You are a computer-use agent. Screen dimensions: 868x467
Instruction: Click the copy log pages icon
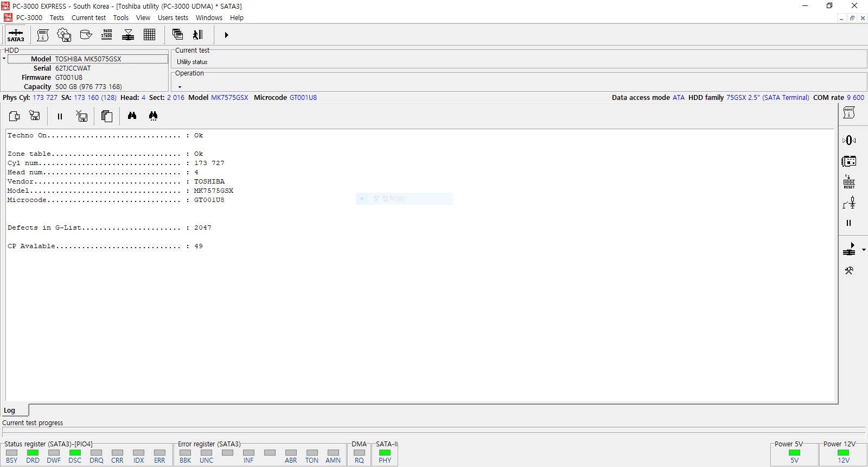[x=107, y=116]
